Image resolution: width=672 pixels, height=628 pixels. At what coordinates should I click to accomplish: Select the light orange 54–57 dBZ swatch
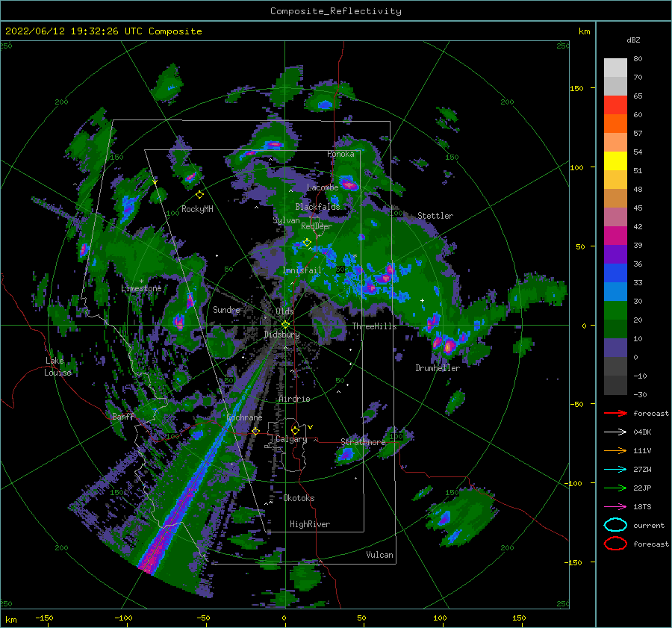[615, 143]
